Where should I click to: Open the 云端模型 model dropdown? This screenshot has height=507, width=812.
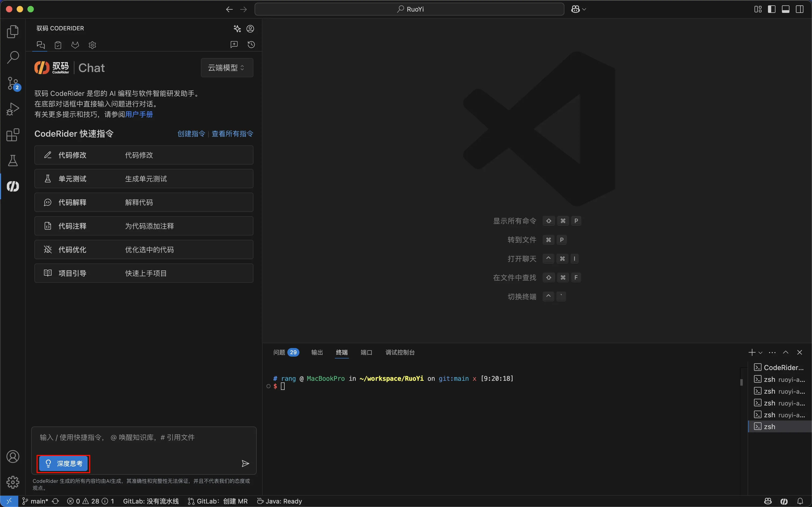[227, 68]
